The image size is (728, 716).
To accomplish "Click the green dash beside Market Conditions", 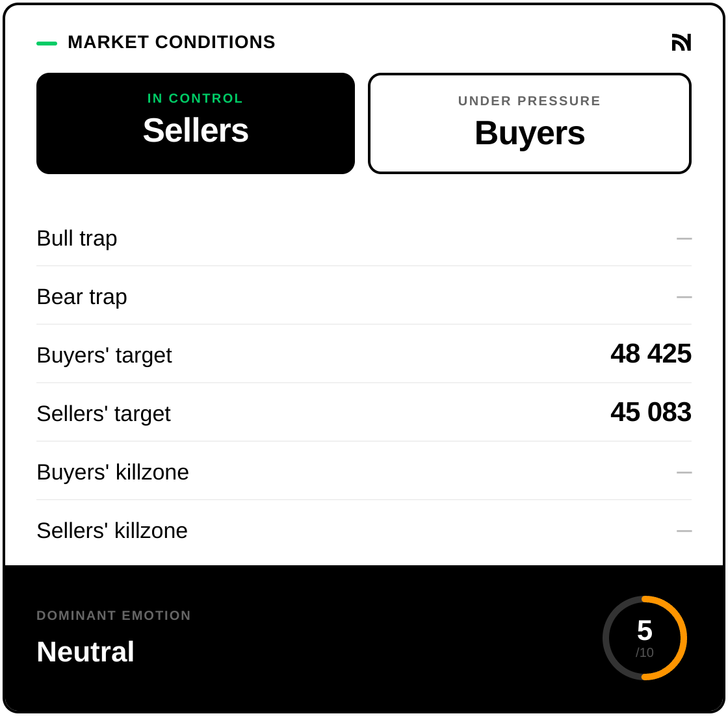I will click(47, 44).
